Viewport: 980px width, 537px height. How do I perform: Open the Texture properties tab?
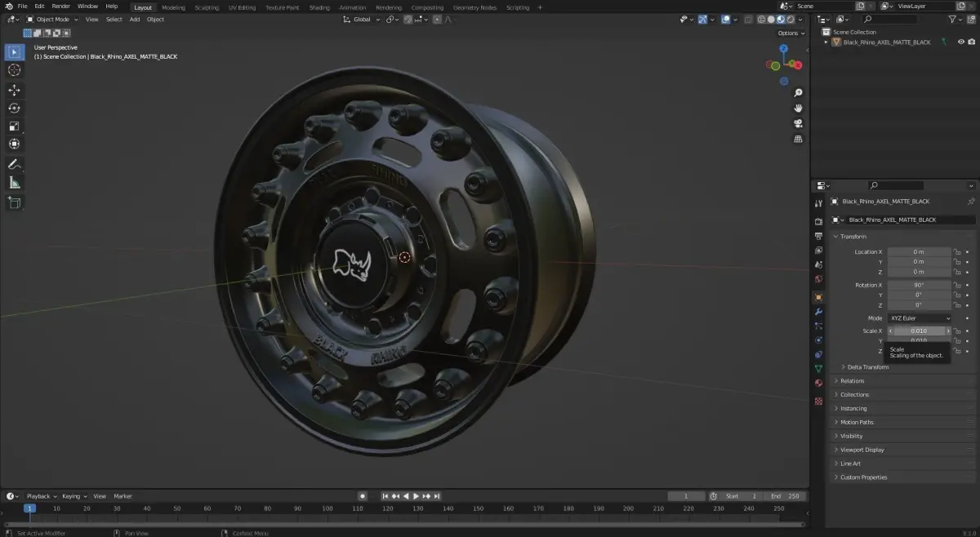pyautogui.click(x=818, y=401)
